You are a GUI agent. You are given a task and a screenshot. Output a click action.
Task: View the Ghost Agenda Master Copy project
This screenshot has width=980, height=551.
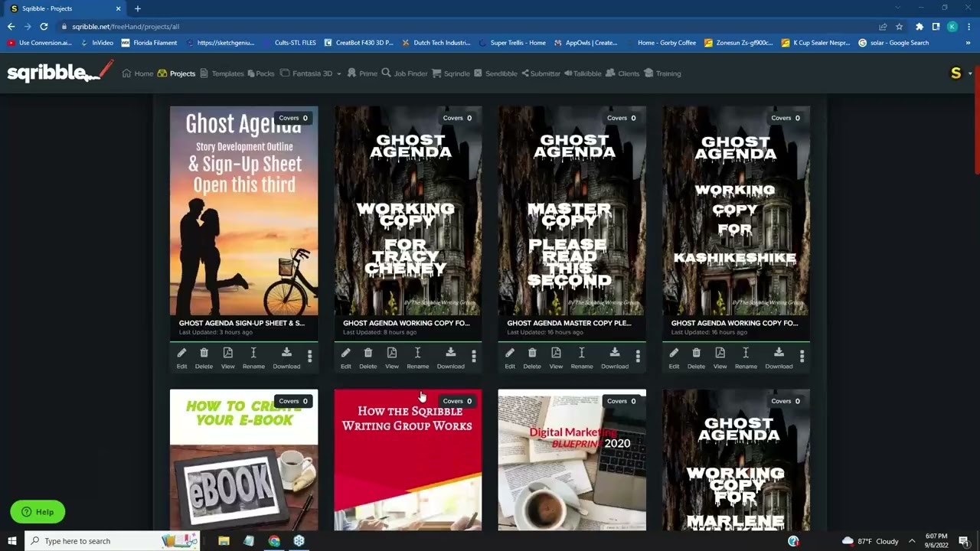pos(555,357)
